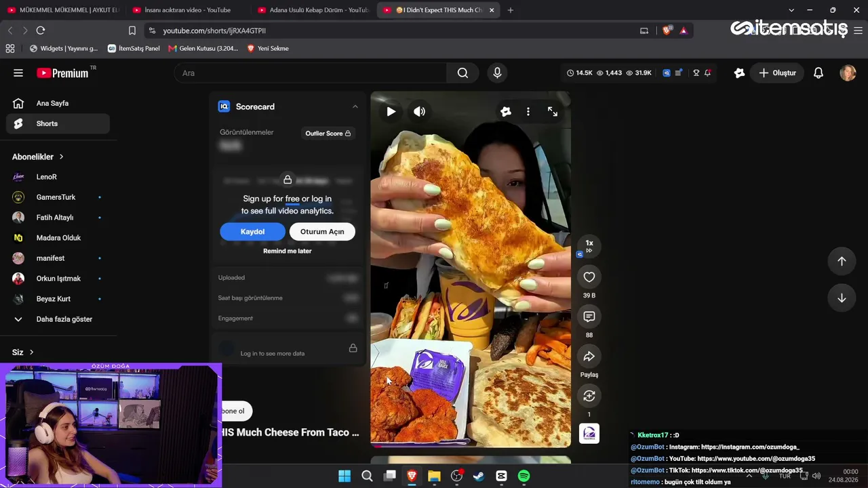Collapse the Scorecard panel

click(x=355, y=106)
